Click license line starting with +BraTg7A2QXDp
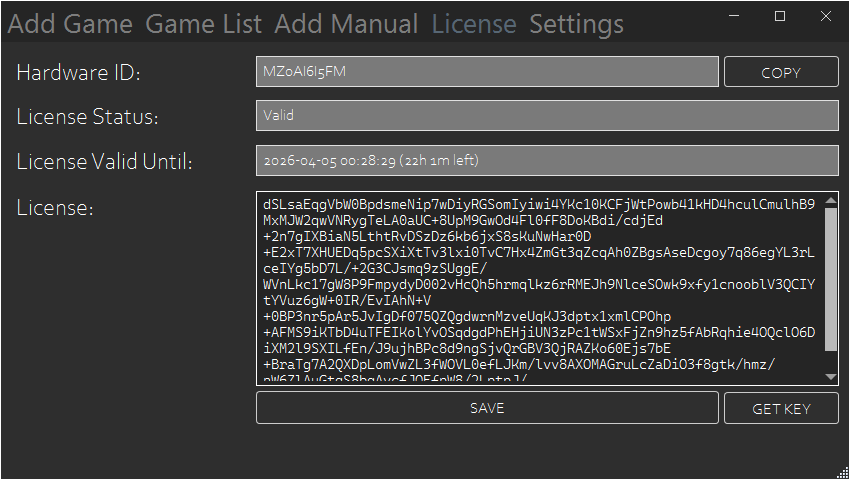 pos(519,364)
